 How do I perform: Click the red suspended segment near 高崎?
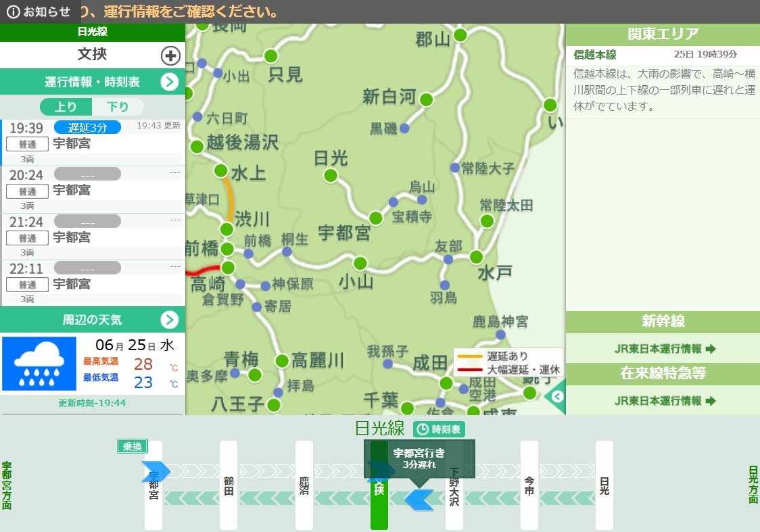coord(203,270)
